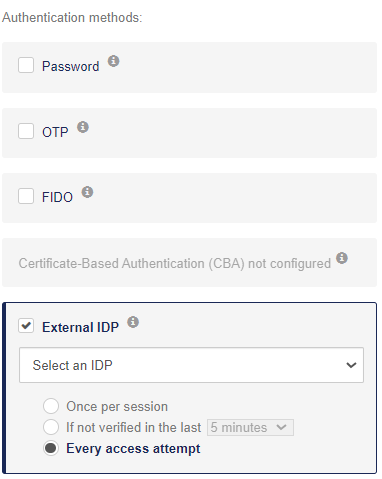This screenshot has width=382, height=479.
Task: Enable the Password authentication checkbox
Action: point(26,65)
